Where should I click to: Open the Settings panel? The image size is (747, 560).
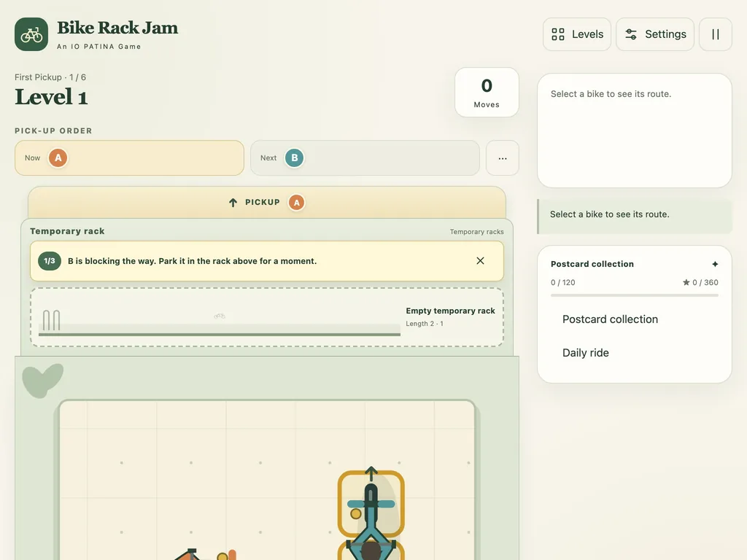(x=655, y=34)
